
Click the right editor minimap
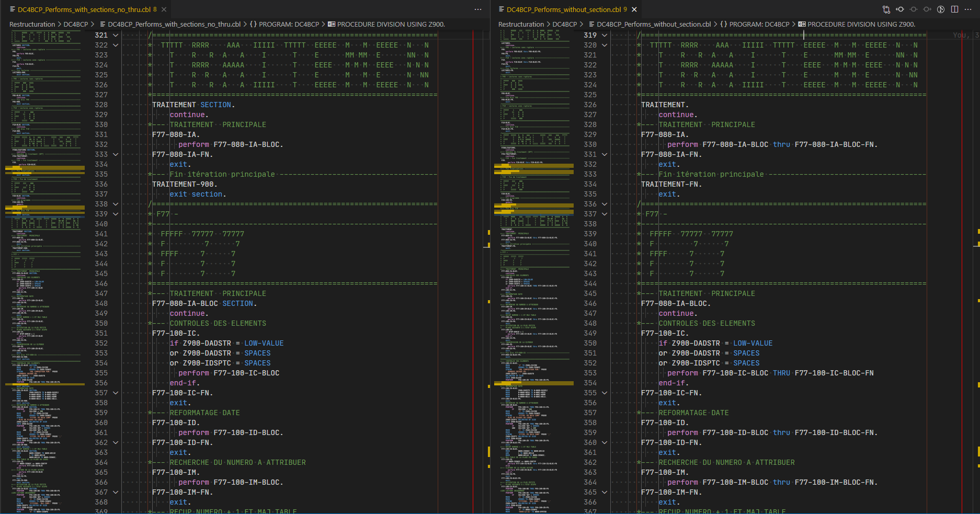pyautogui.click(x=534, y=272)
